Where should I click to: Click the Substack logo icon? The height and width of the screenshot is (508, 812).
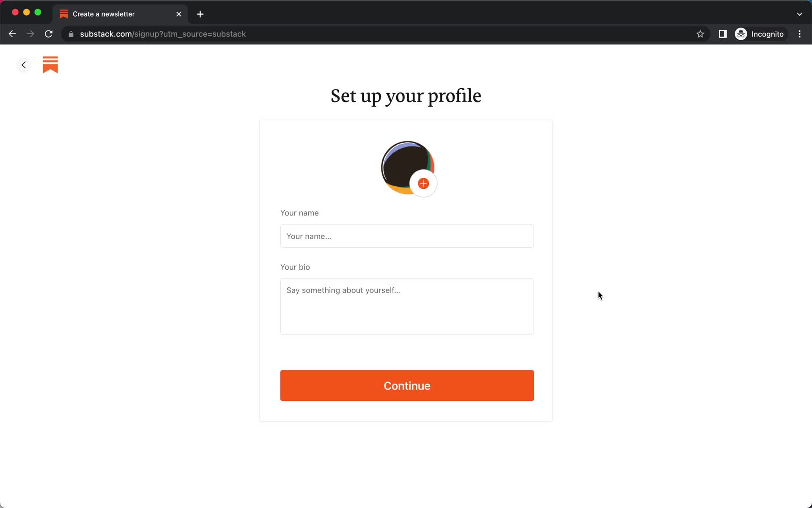click(50, 65)
